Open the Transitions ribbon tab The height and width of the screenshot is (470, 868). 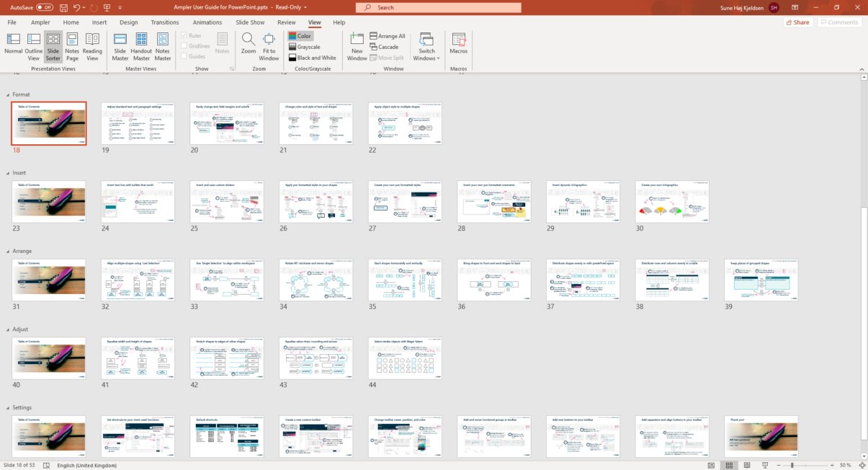pyautogui.click(x=165, y=22)
